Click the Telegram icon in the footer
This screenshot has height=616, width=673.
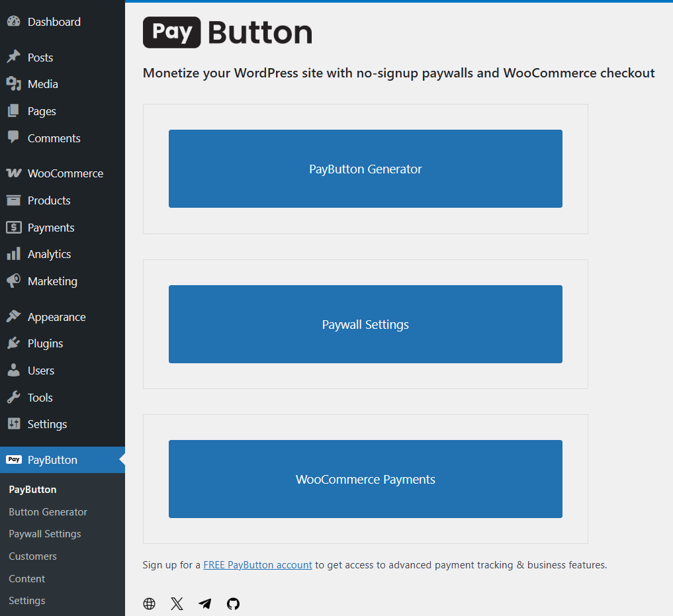click(204, 603)
